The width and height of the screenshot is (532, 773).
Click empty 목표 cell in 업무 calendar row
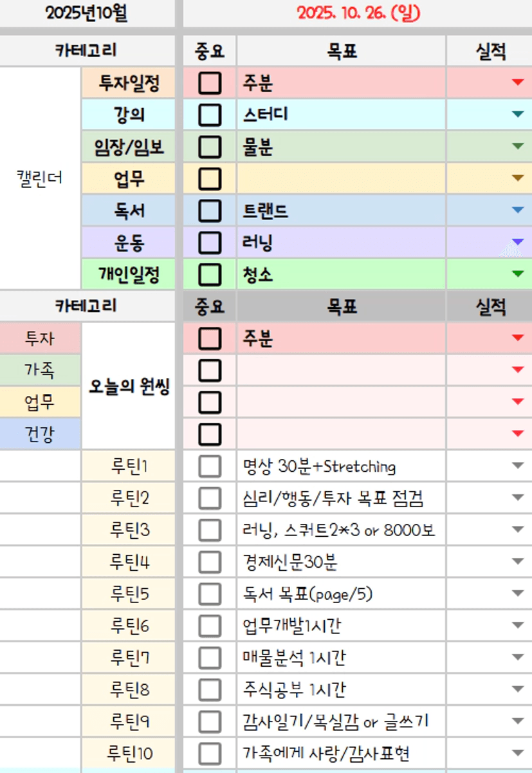[341, 179]
